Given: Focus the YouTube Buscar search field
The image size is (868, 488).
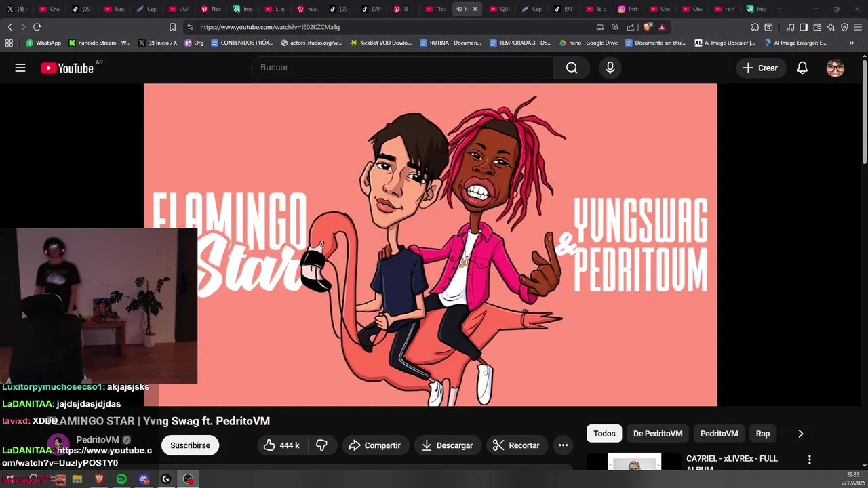Looking at the screenshot, I should [403, 68].
